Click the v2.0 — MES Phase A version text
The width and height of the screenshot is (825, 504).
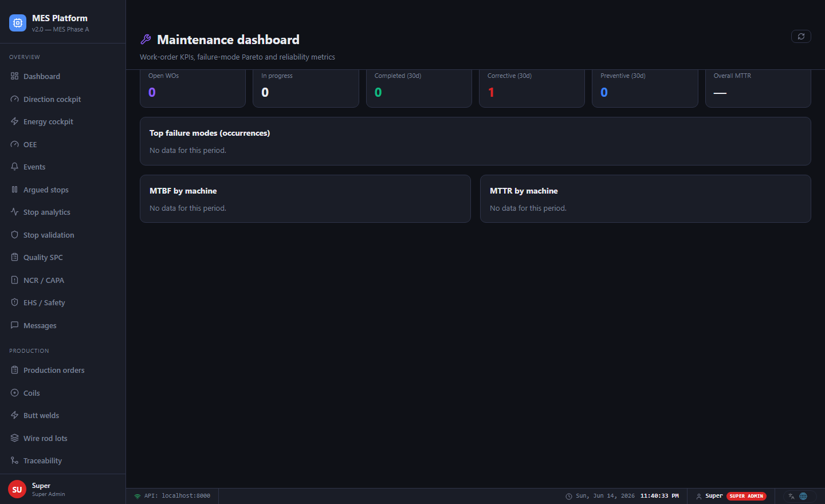coord(60,29)
